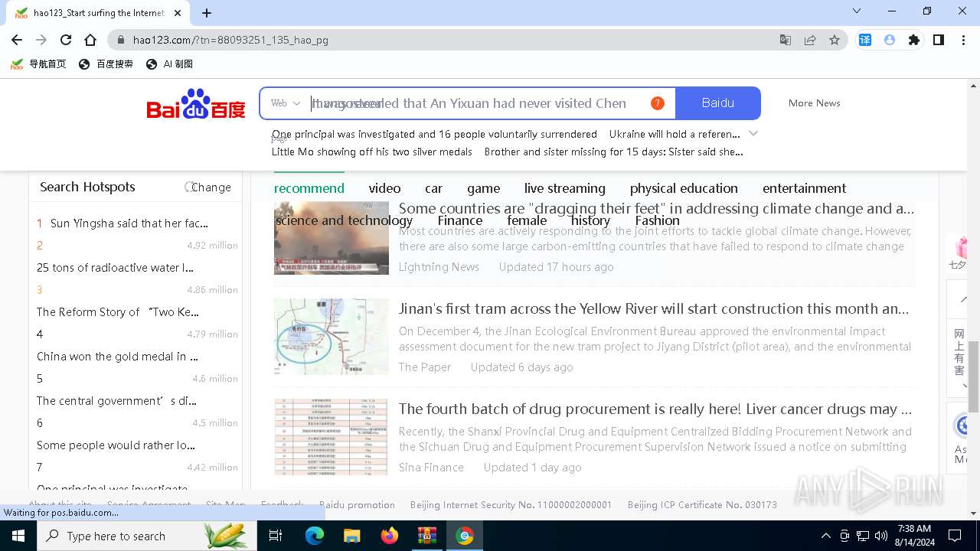Viewport: 980px width, 551px height.
Task: Open 'Jinan's first tram across Yellow River' article
Action: (x=654, y=309)
